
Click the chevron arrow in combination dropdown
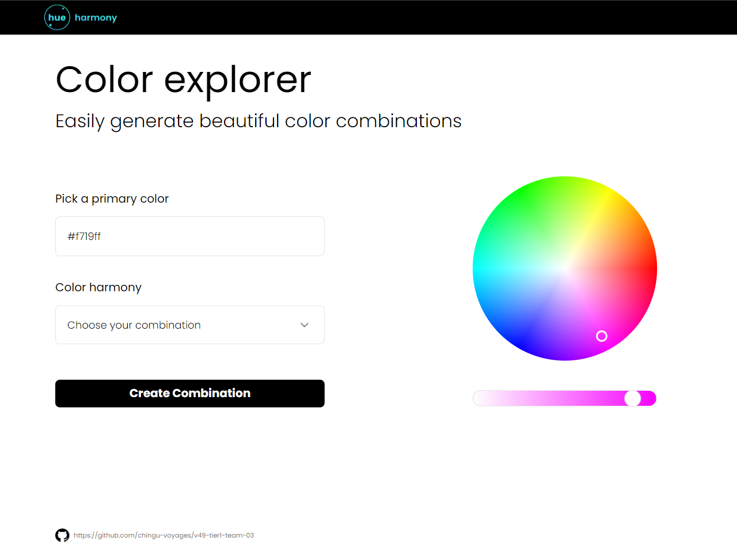[x=305, y=325]
